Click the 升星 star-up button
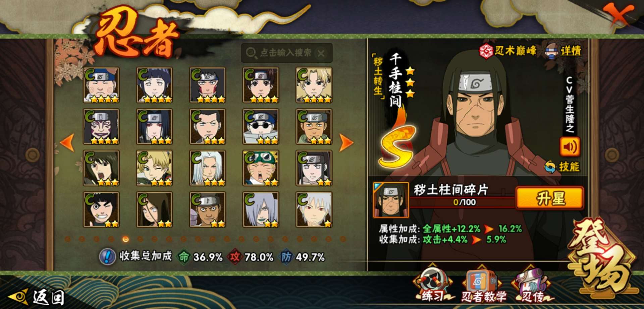 click(550, 198)
